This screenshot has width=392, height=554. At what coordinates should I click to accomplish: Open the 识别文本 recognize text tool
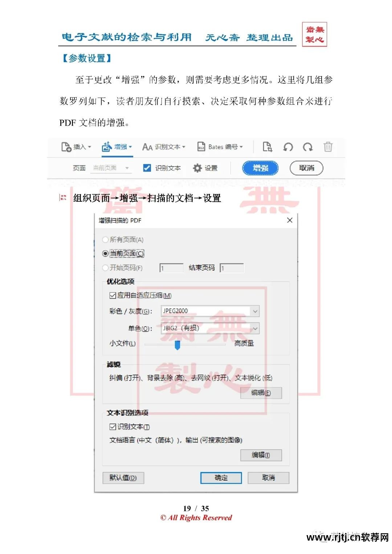coord(147,147)
